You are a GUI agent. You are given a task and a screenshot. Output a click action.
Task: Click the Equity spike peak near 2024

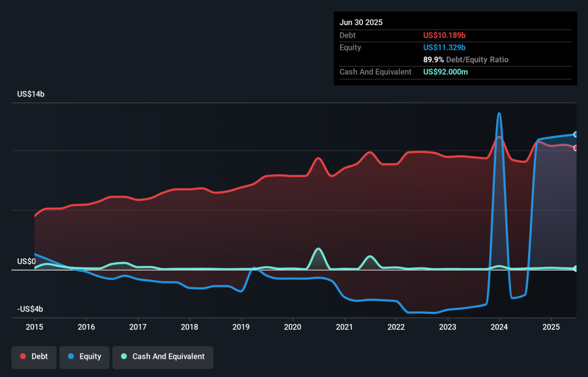[x=499, y=113]
